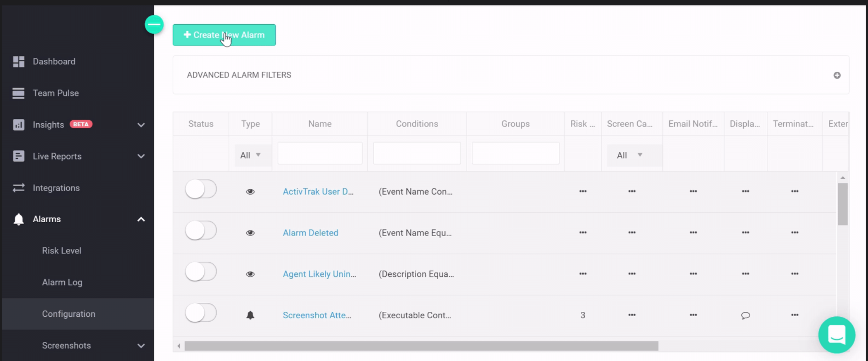Viewport: 868px width, 361px height.
Task: Open the Screenshot Atte... alarm link
Action: 317,315
